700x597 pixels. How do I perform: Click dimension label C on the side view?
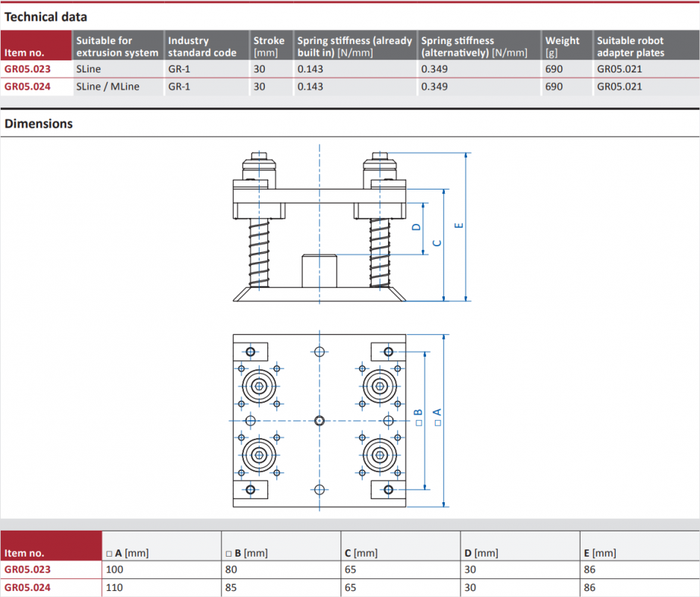coord(437,243)
